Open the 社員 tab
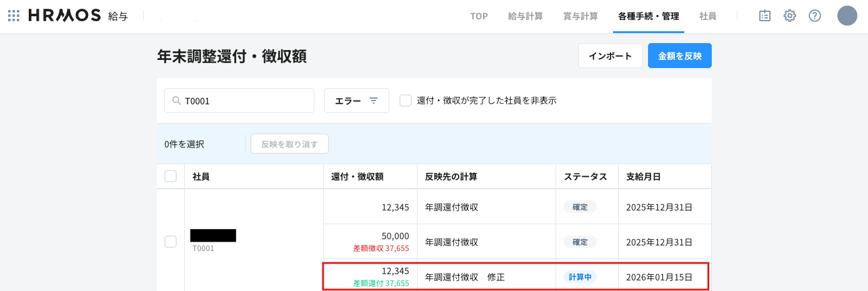868x291 pixels. 707,16
